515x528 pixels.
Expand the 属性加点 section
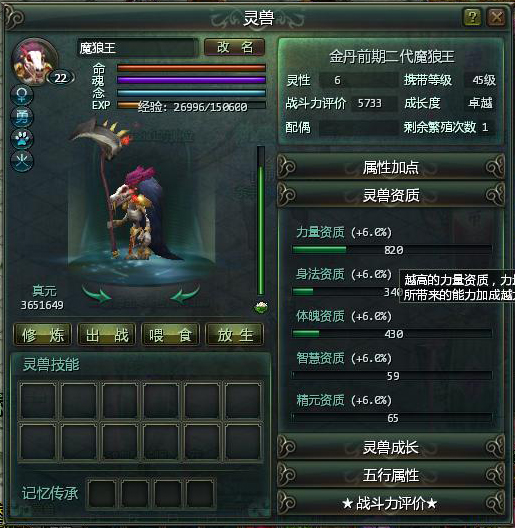point(391,167)
